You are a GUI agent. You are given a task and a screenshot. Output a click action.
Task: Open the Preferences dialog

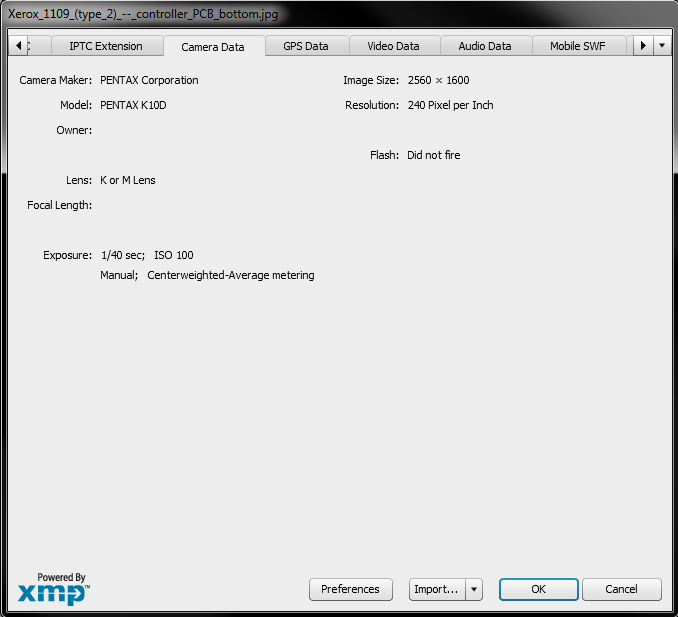[350, 589]
